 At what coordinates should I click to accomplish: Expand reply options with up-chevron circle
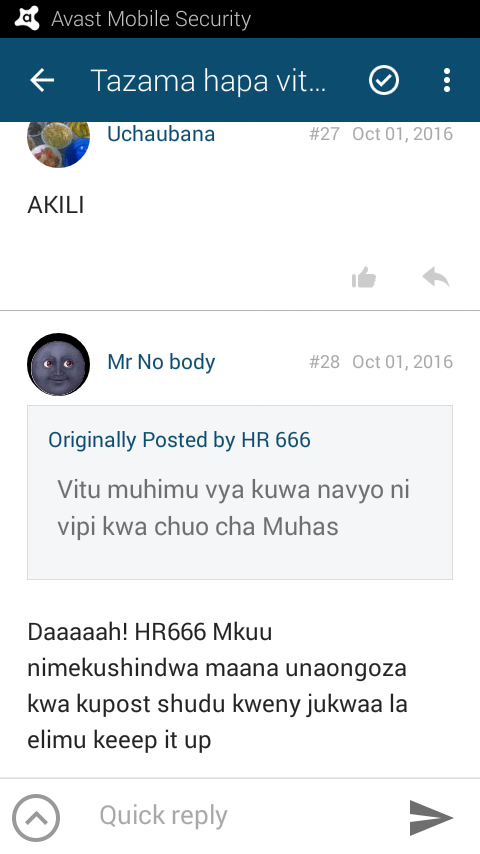click(x=36, y=818)
